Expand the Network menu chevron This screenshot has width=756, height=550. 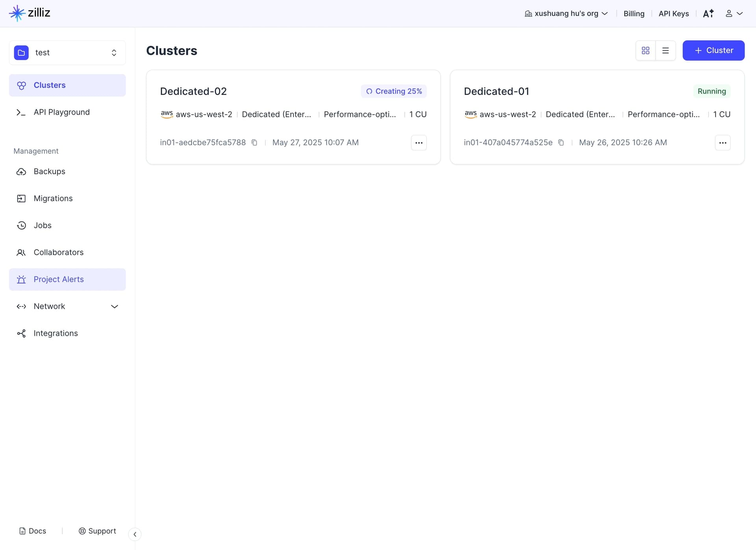[115, 307]
